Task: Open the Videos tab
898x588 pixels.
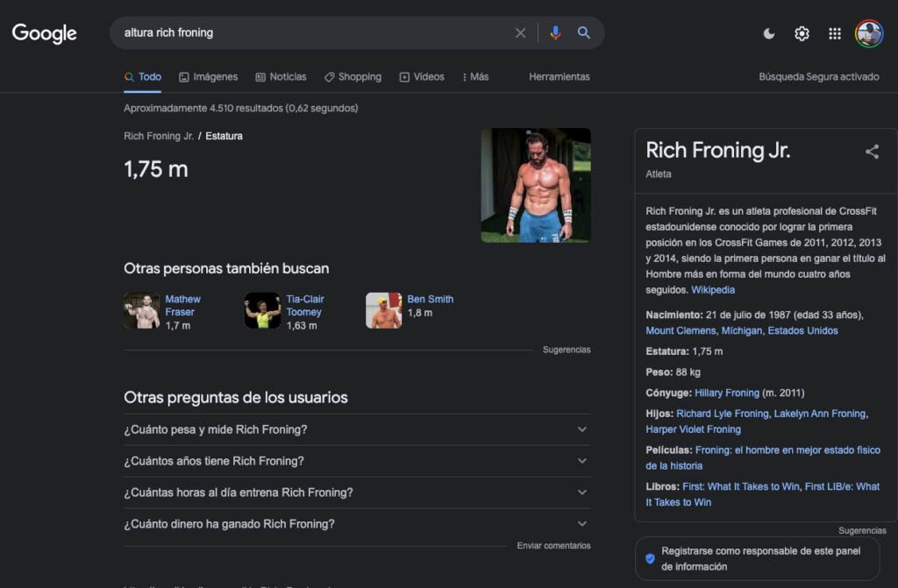Action: point(422,77)
